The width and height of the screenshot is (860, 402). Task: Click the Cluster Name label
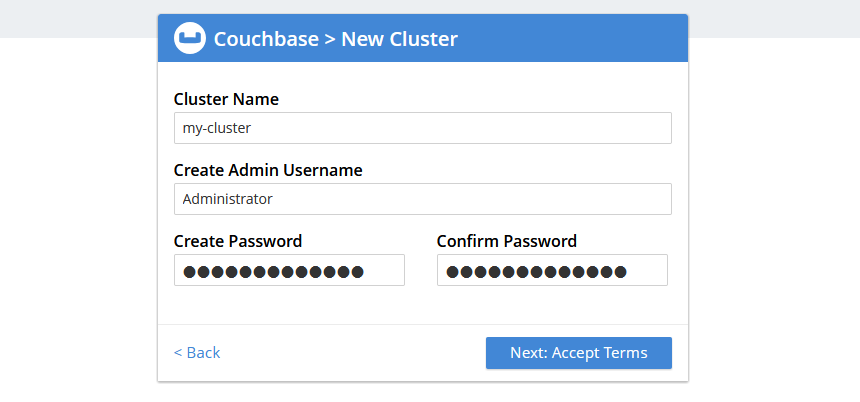click(x=226, y=99)
